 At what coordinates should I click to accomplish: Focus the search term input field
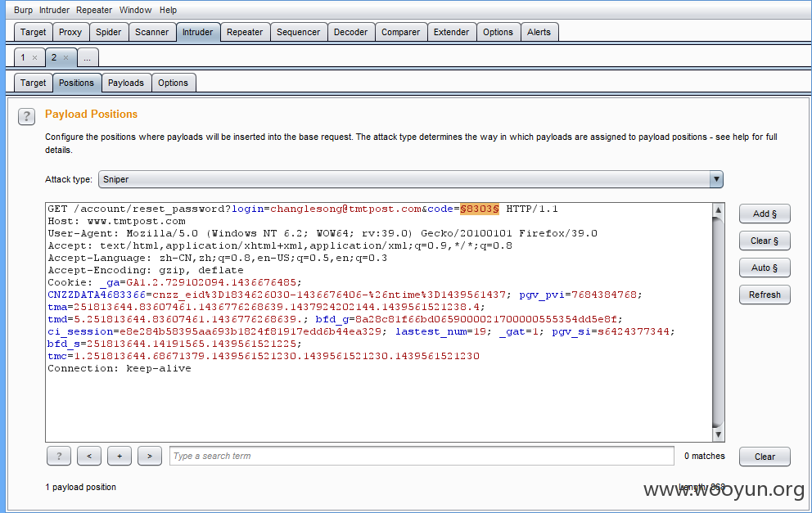point(422,456)
